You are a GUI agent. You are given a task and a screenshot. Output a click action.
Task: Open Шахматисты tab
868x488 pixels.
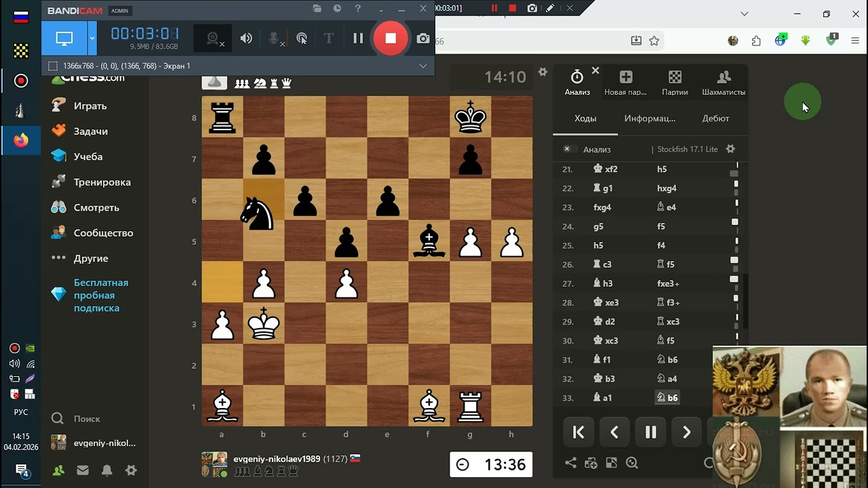click(724, 83)
